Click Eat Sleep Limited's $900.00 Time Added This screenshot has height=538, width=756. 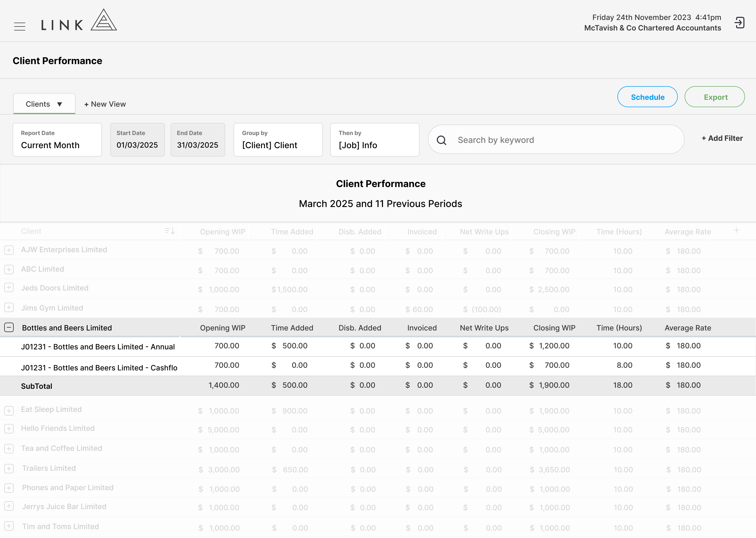pos(289,411)
